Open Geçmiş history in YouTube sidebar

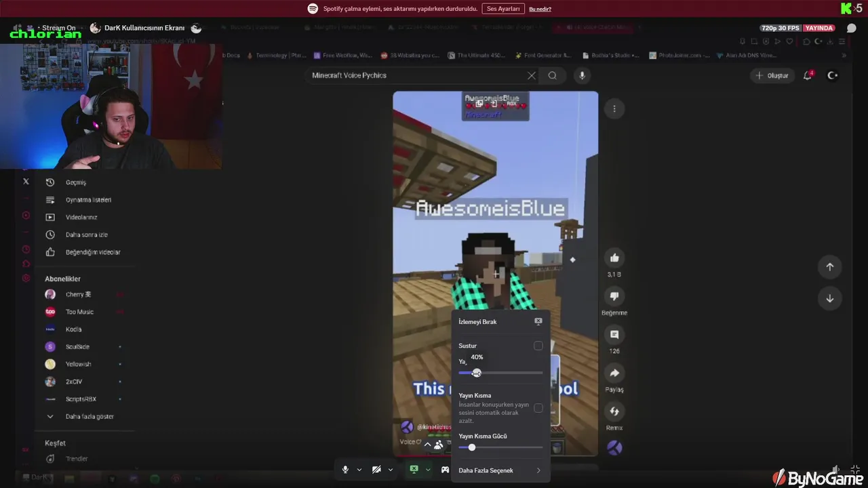tap(75, 182)
